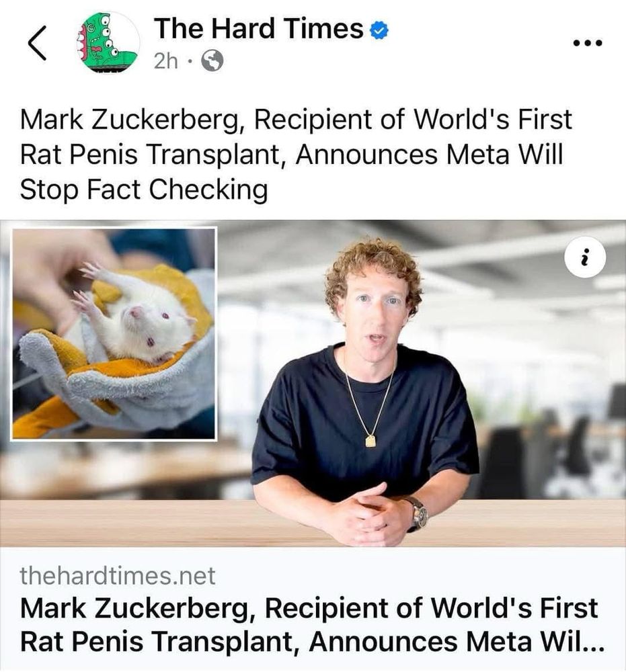Open the white rat inset photo
626x672 pixels.
tap(114, 333)
